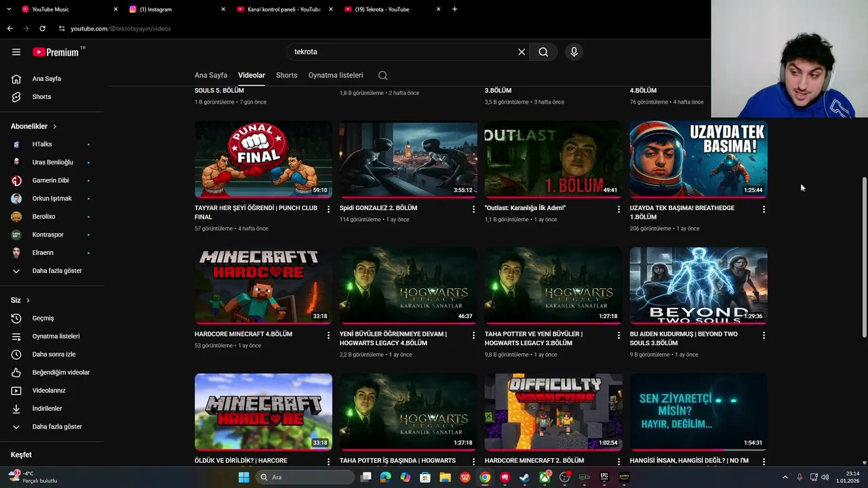Switch to Kanal kontrol paneli tab

[x=283, y=9]
